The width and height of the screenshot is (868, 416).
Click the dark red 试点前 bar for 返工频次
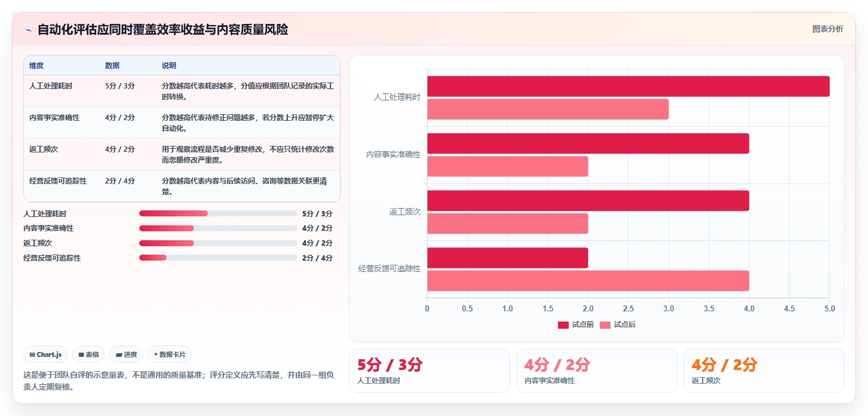tap(588, 200)
